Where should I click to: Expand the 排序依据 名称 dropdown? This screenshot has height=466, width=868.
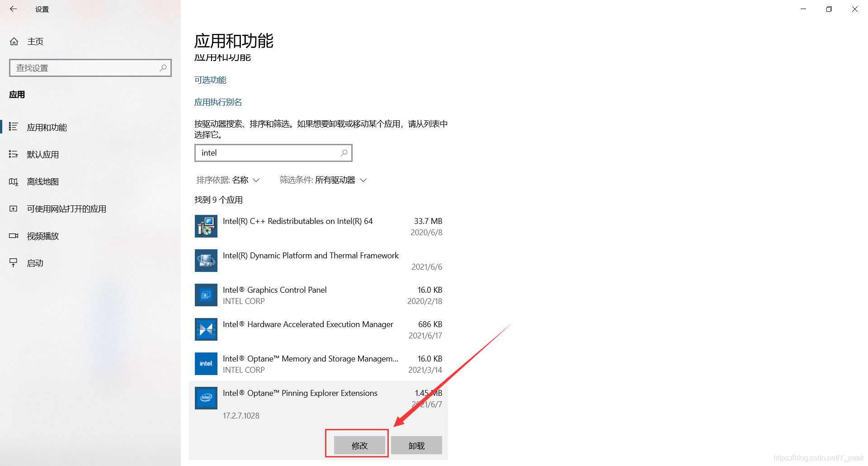pyautogui.click(x=228, y=180)
